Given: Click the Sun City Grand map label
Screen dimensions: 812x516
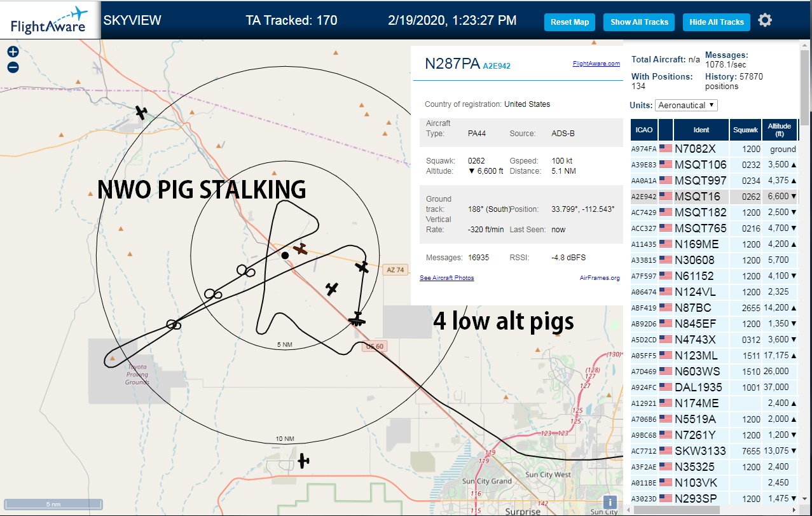Looking at the screenshot, I should [x=487, y=482].
